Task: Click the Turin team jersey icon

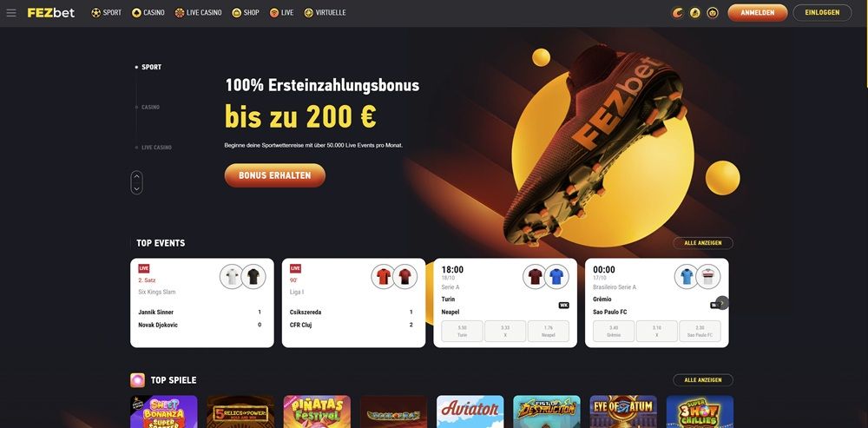Action: click(x=535, y=276)
